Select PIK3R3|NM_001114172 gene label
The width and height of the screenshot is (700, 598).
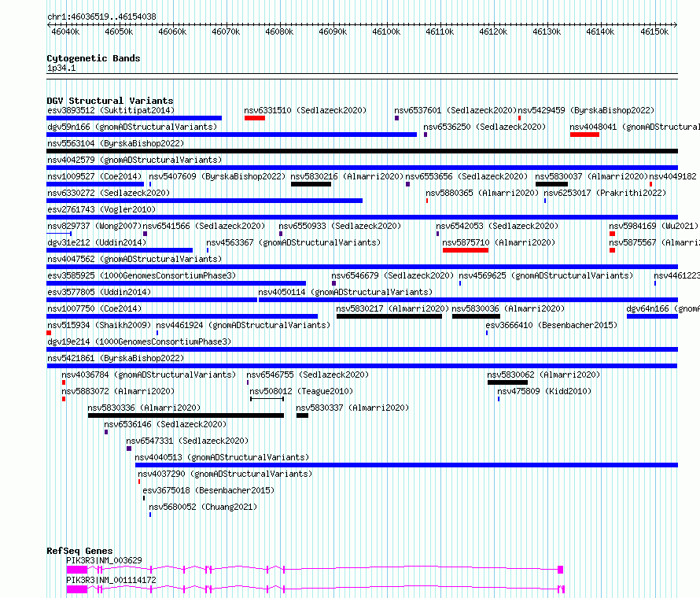point(111,580)
